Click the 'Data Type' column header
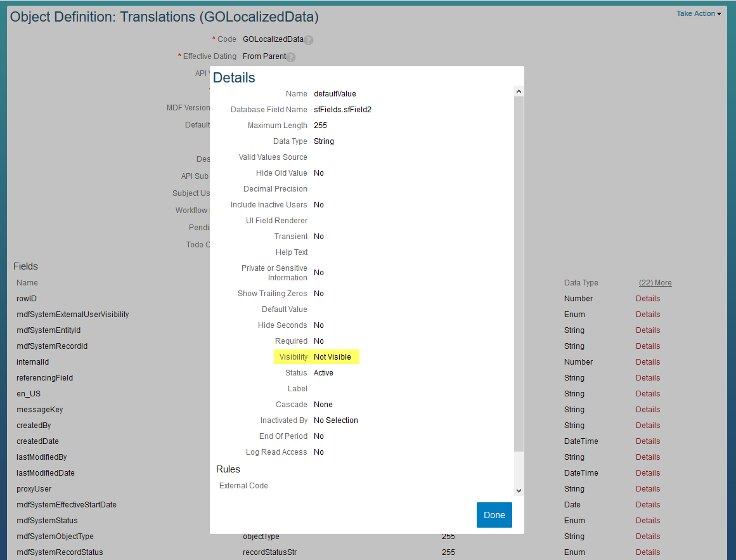The height and width of the screenshot is (560, 736). click(581, 283)
